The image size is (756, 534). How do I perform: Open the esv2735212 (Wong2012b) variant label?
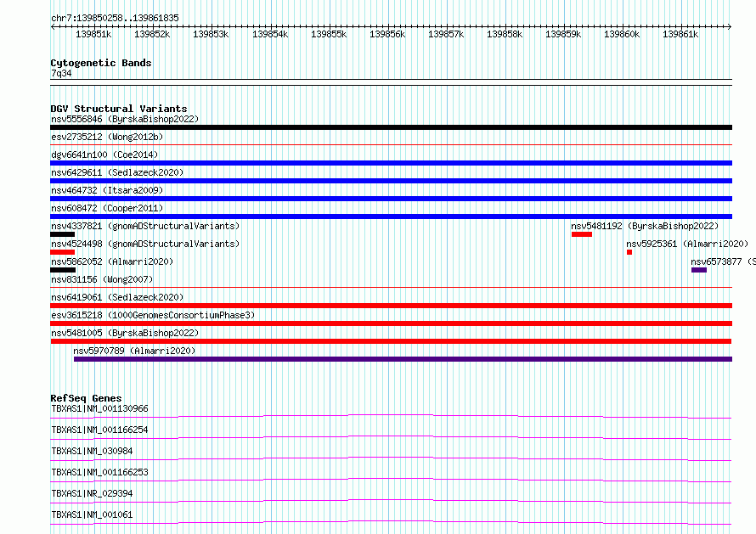point(107,137)
